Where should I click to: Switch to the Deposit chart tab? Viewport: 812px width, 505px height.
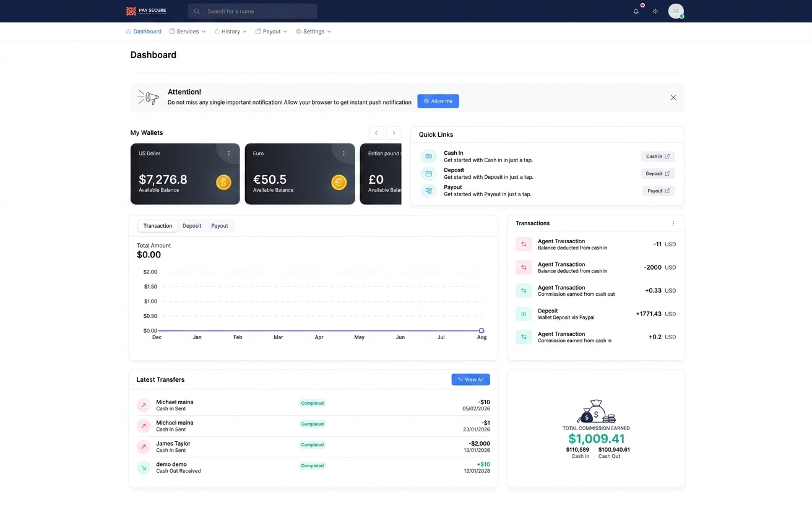point(192,226)
